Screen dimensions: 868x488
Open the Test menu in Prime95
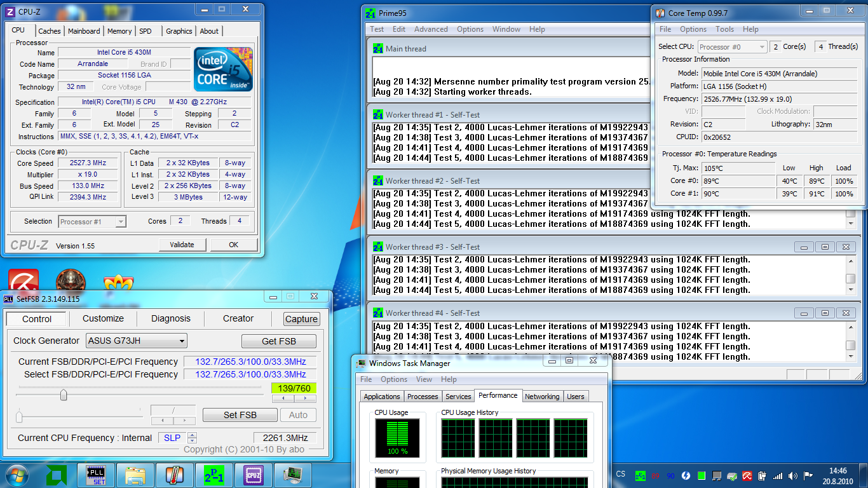377,29
